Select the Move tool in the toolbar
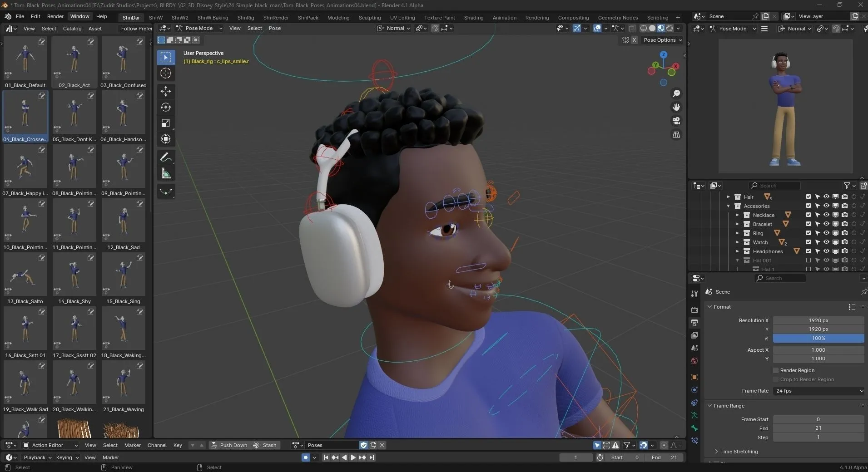This screenshot has height=472, width=868. (x=166, y=91)
